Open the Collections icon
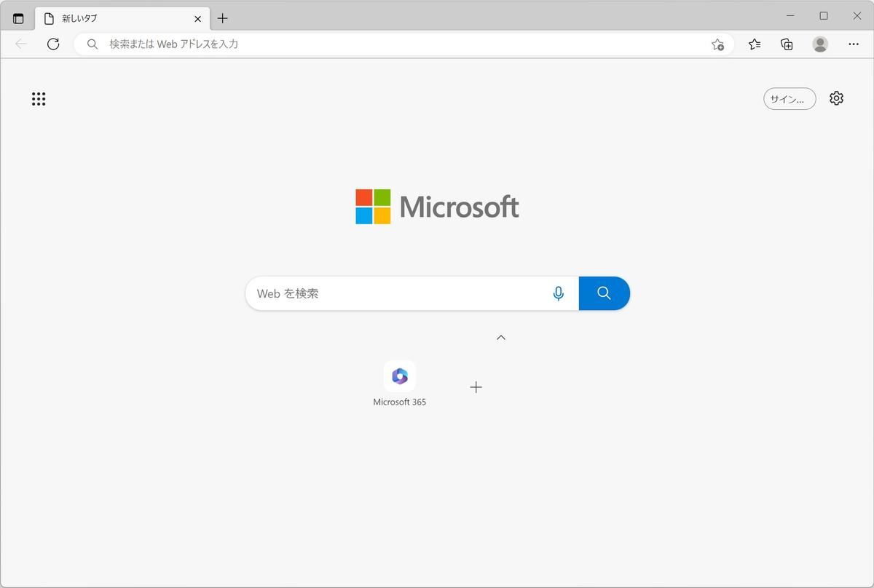The image size is (874, 588). click(x=787, y=44)
